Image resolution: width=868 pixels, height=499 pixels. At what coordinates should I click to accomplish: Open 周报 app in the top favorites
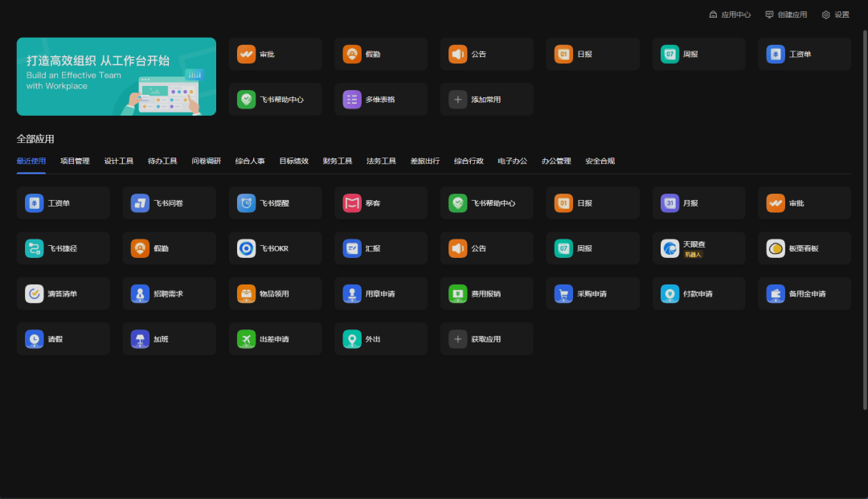[698, 54]
